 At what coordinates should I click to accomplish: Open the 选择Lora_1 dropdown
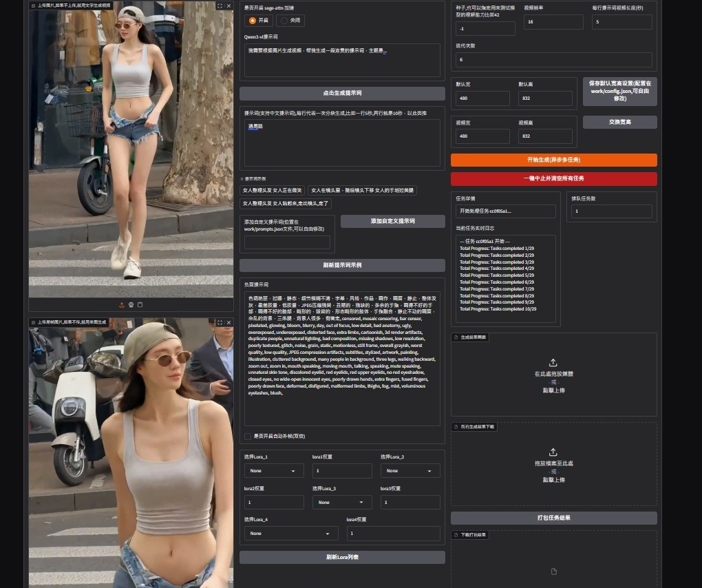coord(274,471)
